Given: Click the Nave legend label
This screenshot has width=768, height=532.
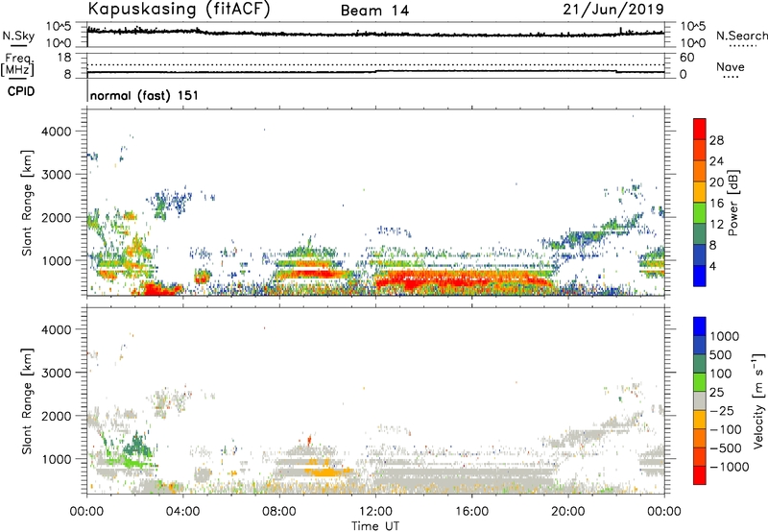Looking at the screenshot, I should 731,67.
